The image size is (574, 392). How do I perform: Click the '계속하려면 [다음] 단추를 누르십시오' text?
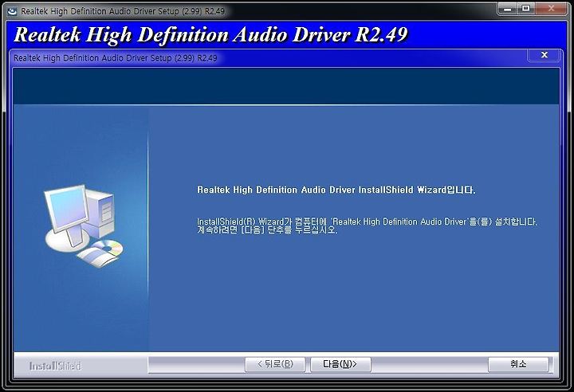[267, 230]
